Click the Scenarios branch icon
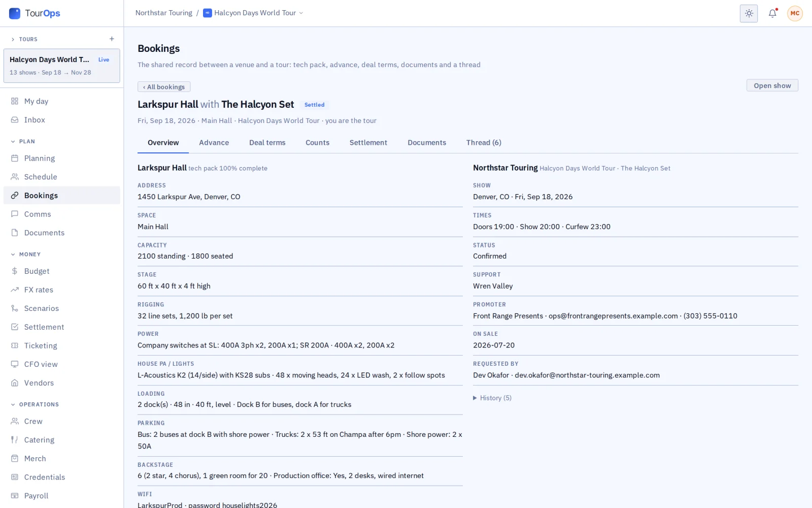 click(15, 308)
